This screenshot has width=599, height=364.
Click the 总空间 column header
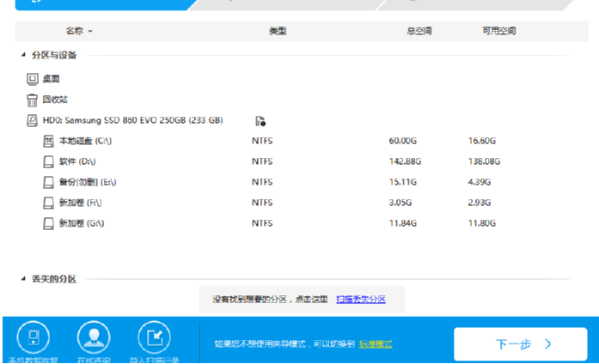tap(419, 31)
